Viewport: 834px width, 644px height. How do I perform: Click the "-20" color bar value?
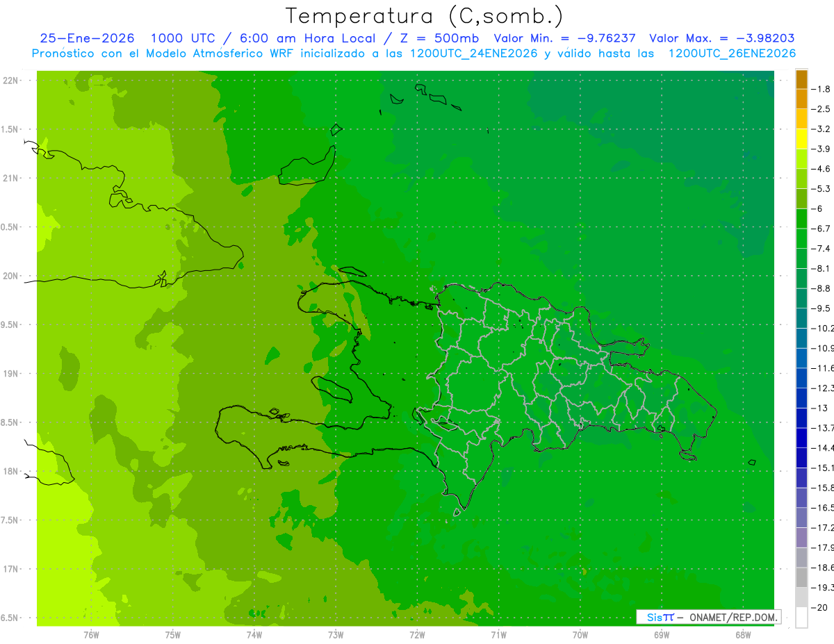coord(819,608)
